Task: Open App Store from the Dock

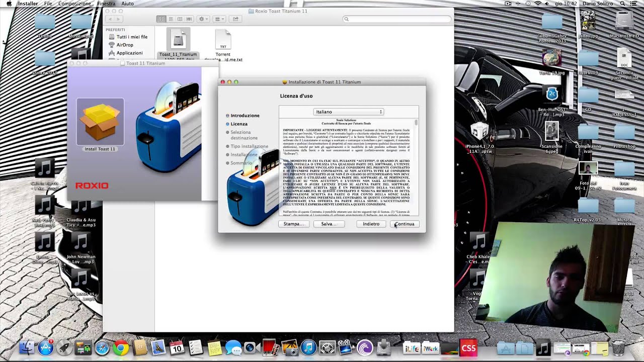Action: coord(46,347)
